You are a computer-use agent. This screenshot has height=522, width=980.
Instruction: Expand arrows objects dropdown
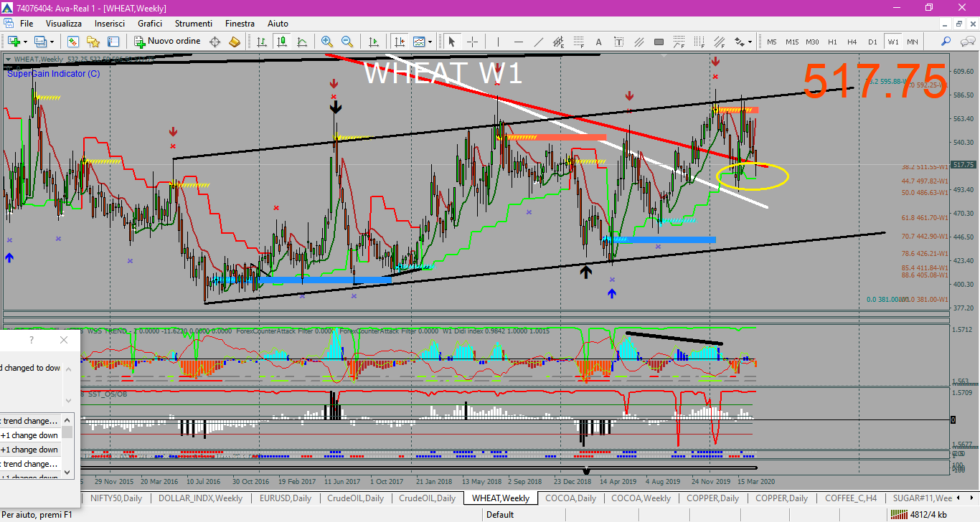(750, 42)
